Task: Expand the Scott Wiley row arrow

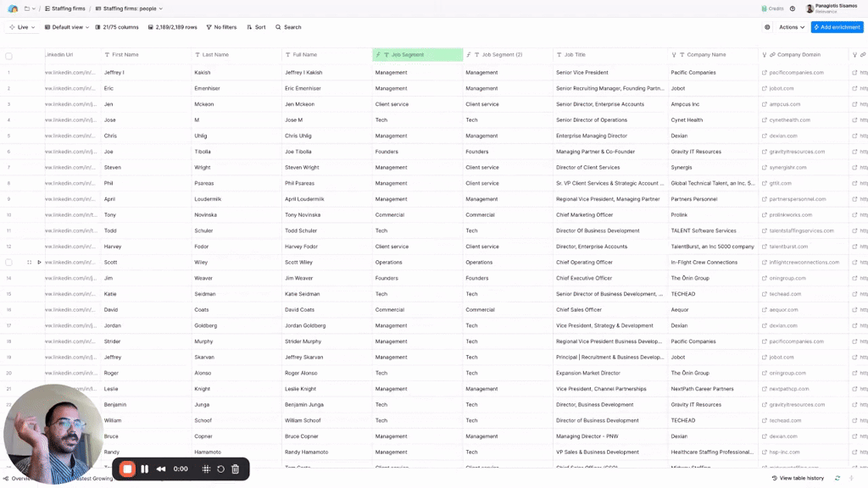Action: pos(39,263)
